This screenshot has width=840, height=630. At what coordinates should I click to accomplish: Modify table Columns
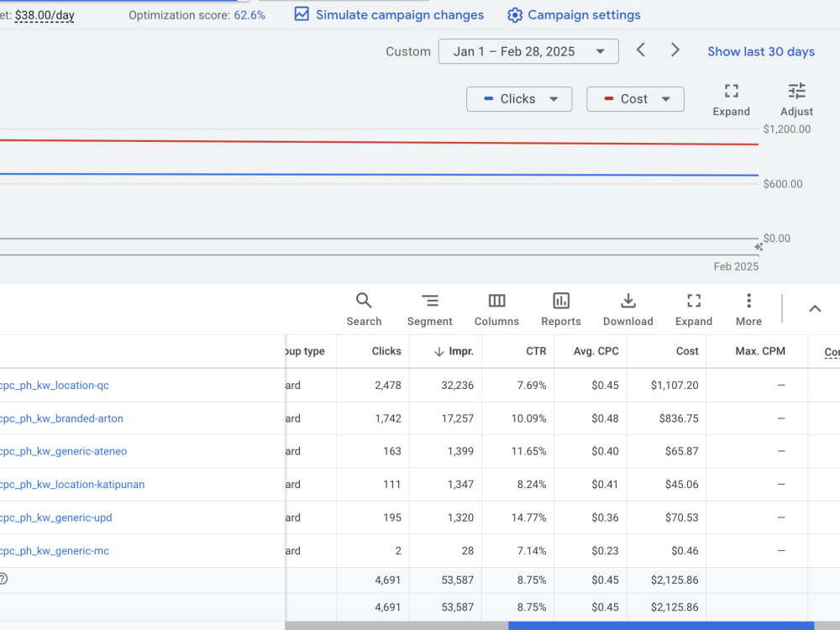496,310
